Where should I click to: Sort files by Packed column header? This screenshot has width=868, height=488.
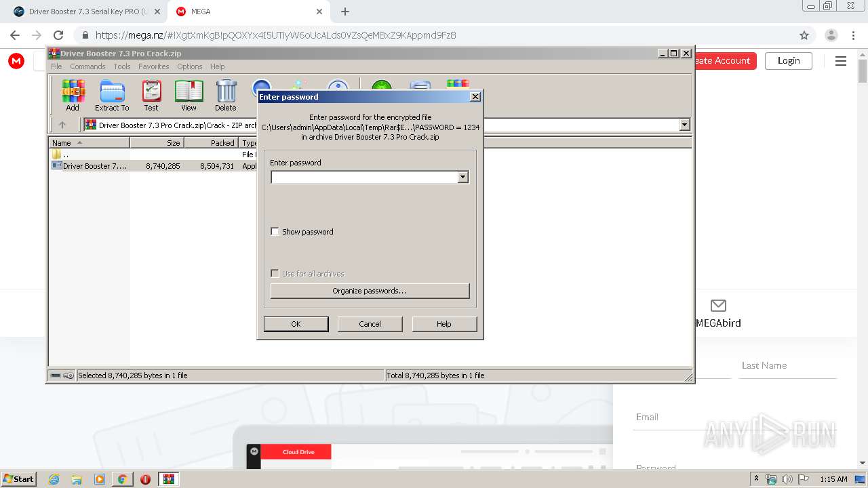tap(212, 143)
